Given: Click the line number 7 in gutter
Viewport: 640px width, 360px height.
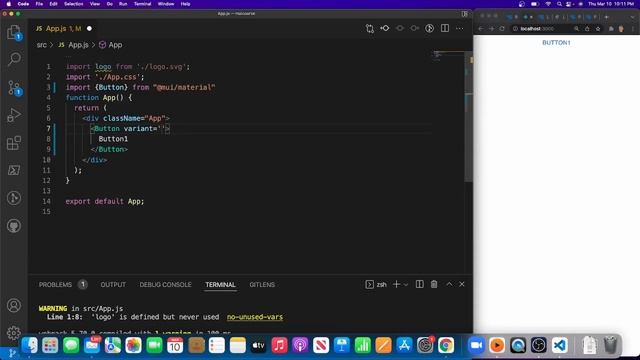Looking at the screenshot, I should 48,129.
